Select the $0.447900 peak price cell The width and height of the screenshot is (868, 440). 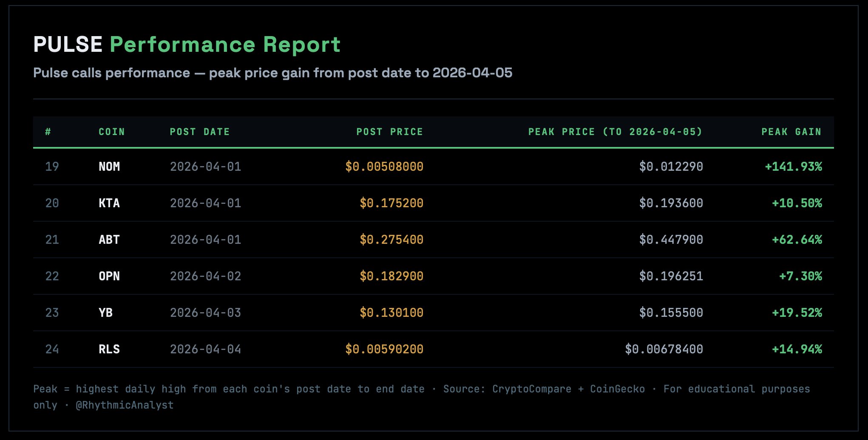point(671,240)
